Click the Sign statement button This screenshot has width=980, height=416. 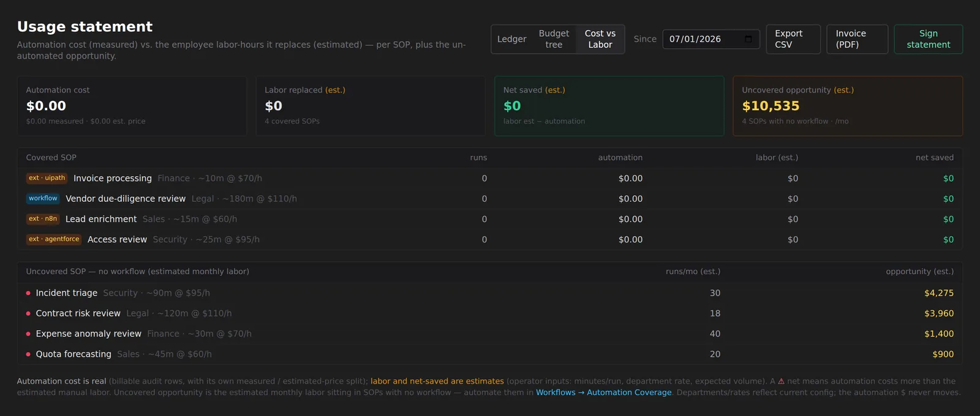[x=928, y=39]
